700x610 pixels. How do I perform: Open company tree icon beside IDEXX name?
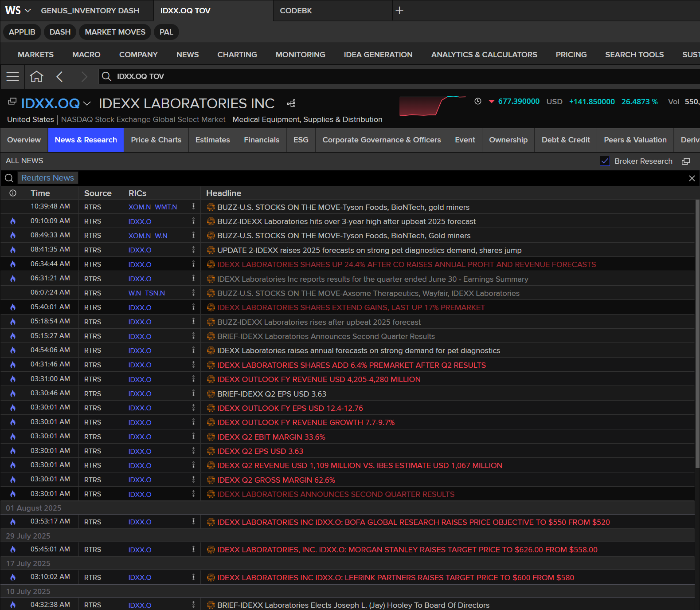coord(291,103)
